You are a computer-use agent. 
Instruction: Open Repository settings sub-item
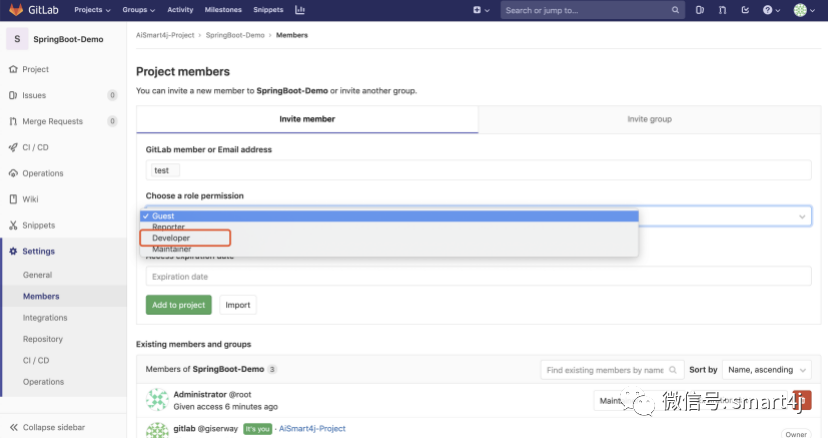42,339
